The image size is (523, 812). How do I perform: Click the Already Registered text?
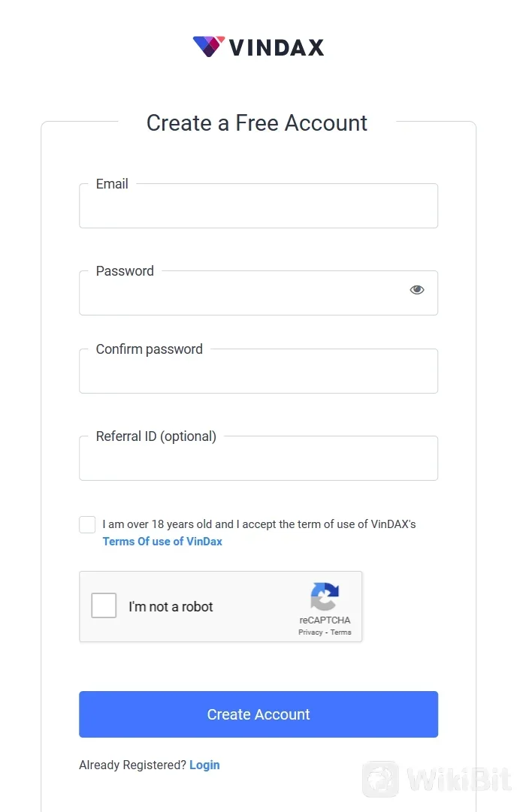point(132,765)
